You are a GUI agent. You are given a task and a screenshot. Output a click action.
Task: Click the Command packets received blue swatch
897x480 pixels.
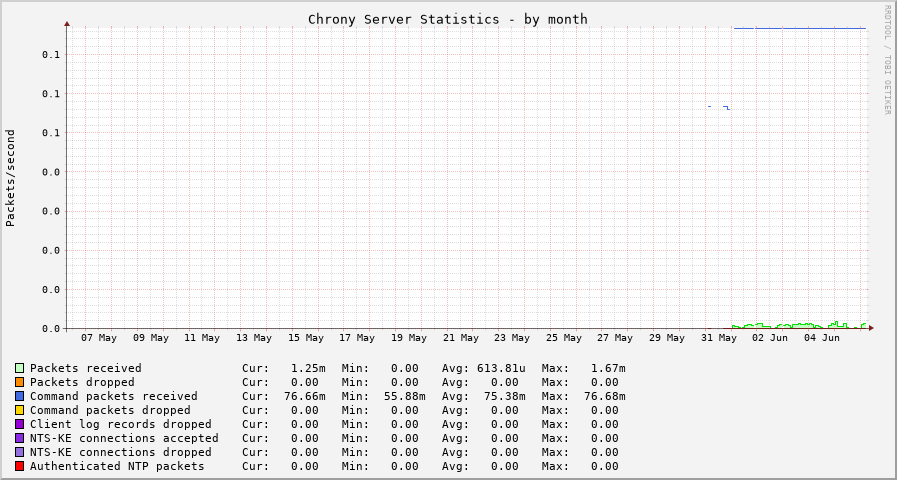pos(19,396)
